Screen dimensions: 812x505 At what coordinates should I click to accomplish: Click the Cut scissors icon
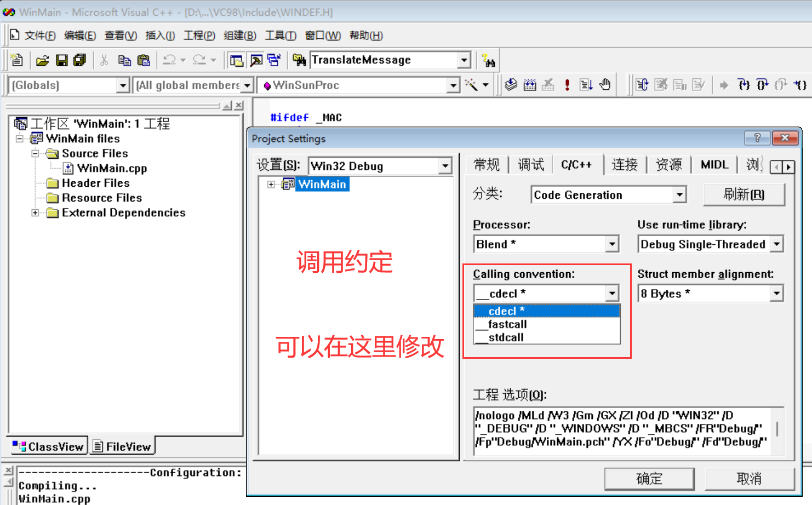pyautogui.click(x=104, y=60)
